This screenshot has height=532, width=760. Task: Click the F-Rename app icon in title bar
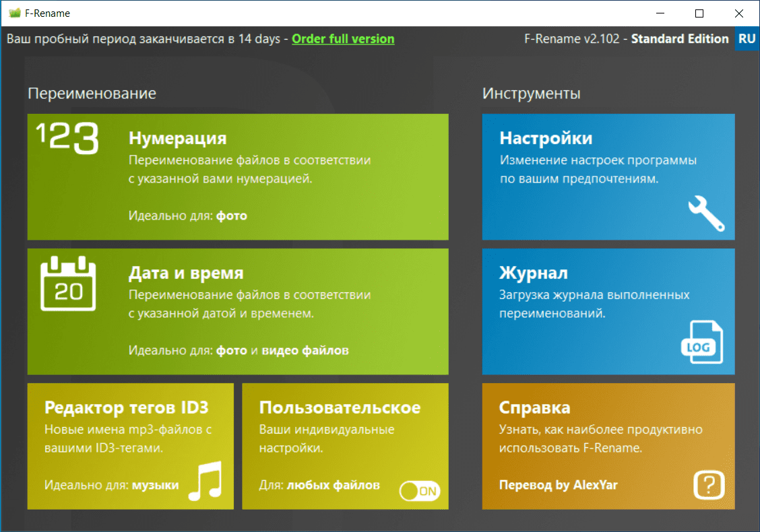tap(15, 13)
